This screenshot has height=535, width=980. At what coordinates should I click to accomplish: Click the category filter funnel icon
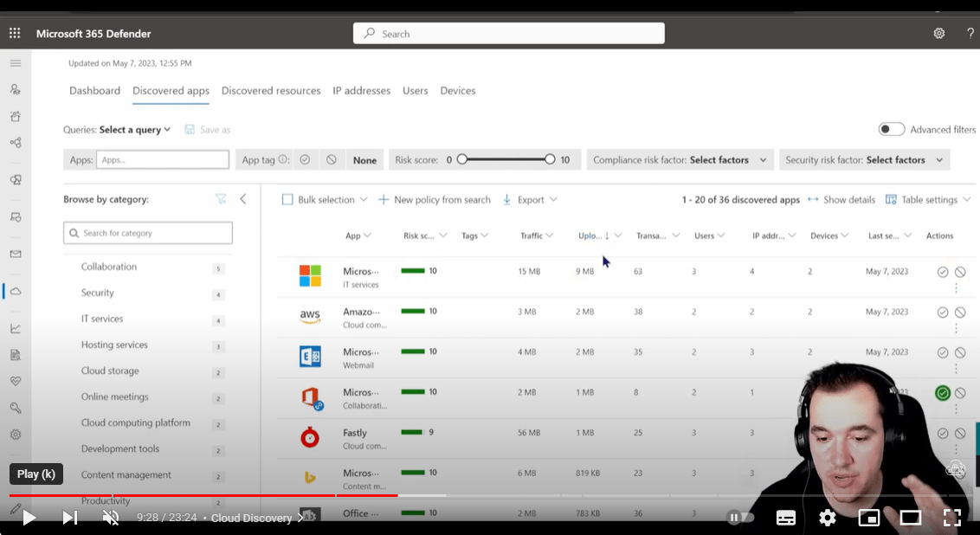pos(221,199)
